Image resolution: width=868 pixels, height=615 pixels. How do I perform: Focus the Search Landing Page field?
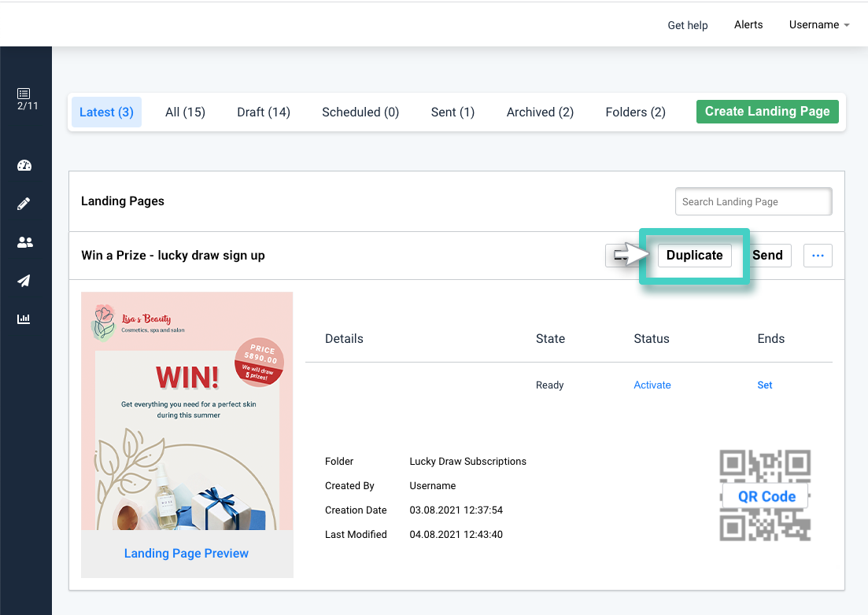tap(753, 202)
